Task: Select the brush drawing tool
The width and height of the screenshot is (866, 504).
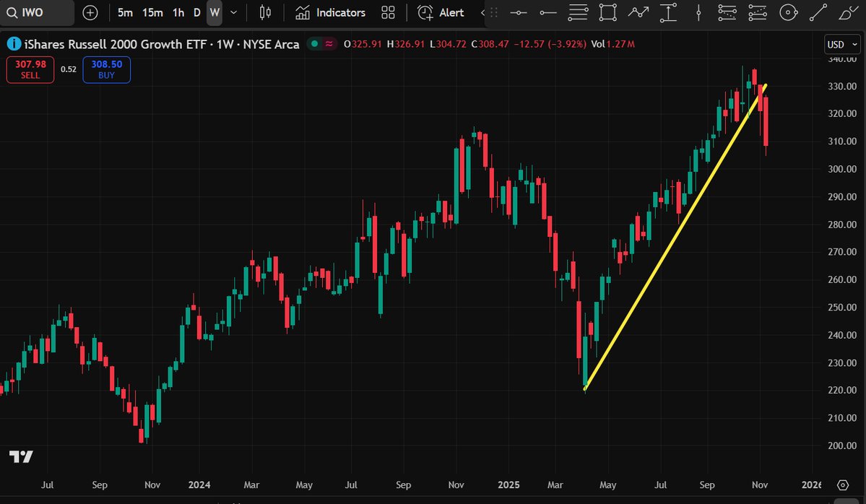Action: 848,13
